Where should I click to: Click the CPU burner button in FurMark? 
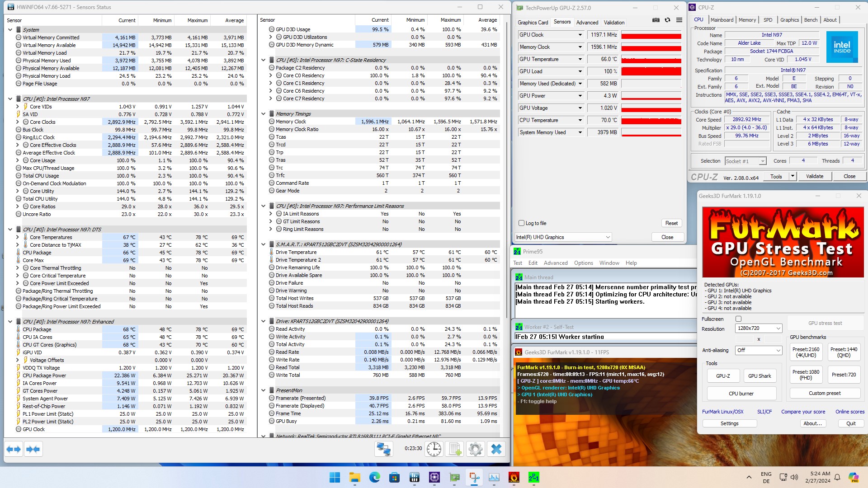click(741, 394)
